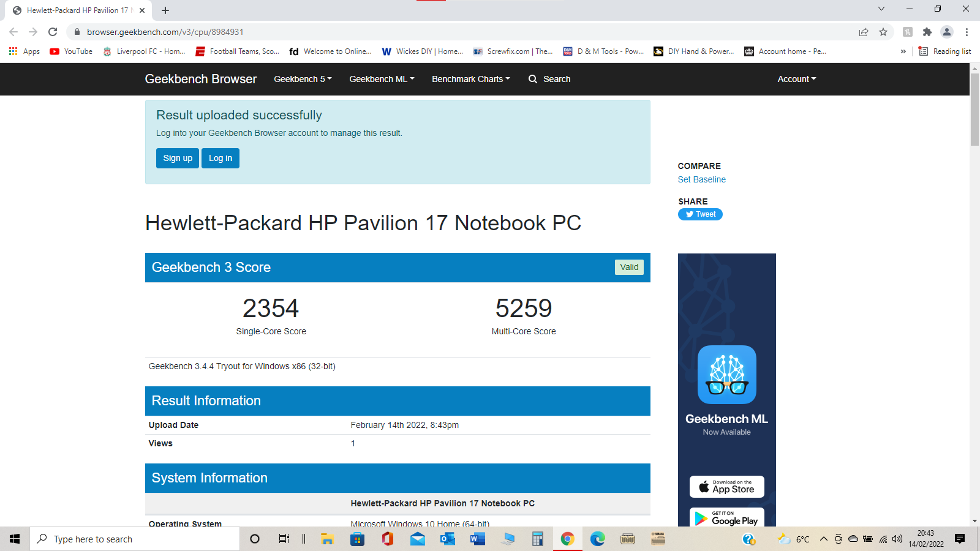
Task: Show hidden system tray icons
Action: 824,539
